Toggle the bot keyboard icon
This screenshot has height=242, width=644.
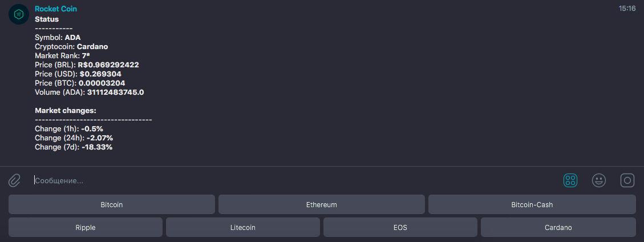[x=570, y=180]
